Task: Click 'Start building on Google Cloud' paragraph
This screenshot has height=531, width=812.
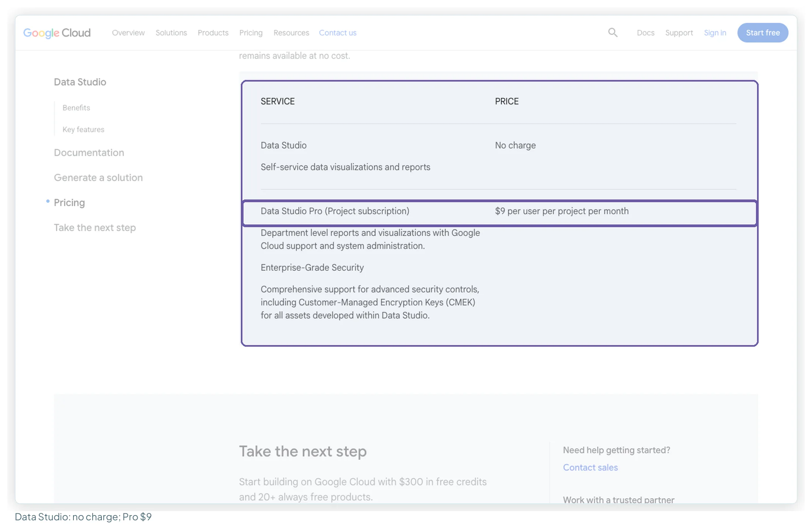Action: click(x=363, y=489)
